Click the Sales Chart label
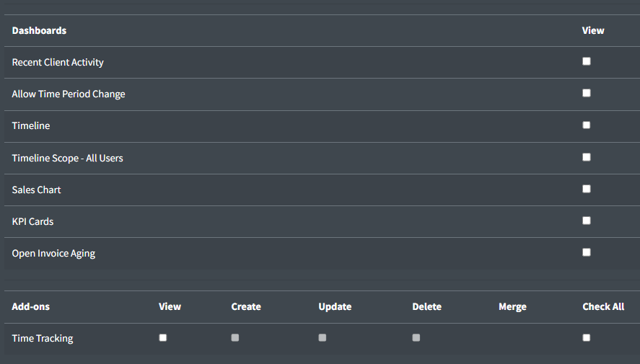640x364 pixels. point(37,190)
